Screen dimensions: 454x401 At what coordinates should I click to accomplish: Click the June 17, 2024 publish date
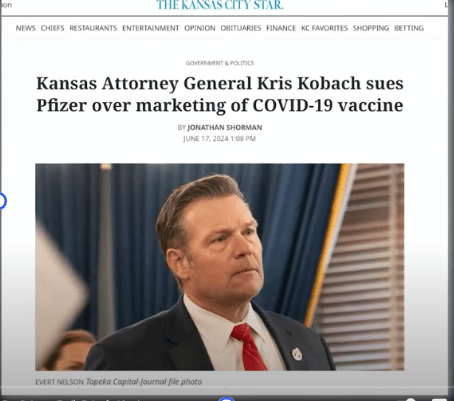219,139
